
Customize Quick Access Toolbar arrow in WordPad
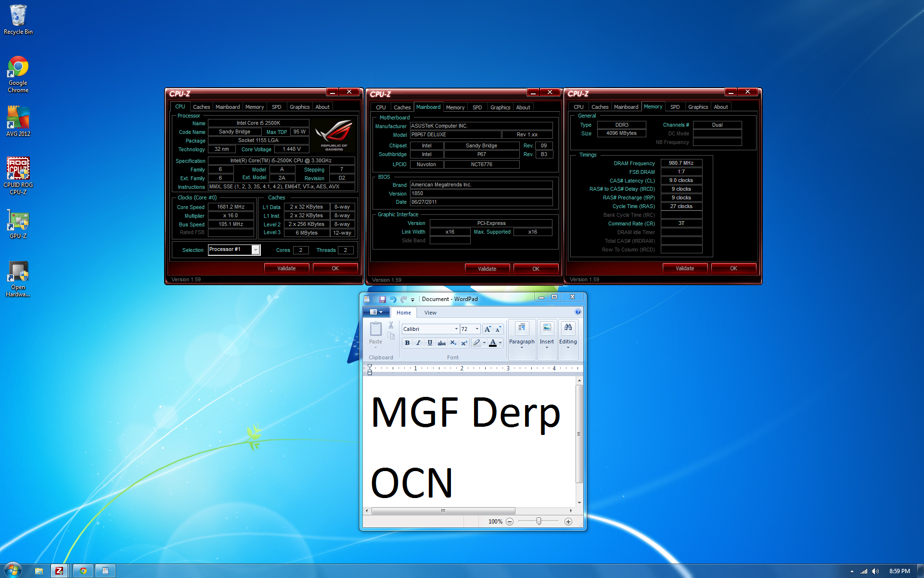[x=412, y=300]
